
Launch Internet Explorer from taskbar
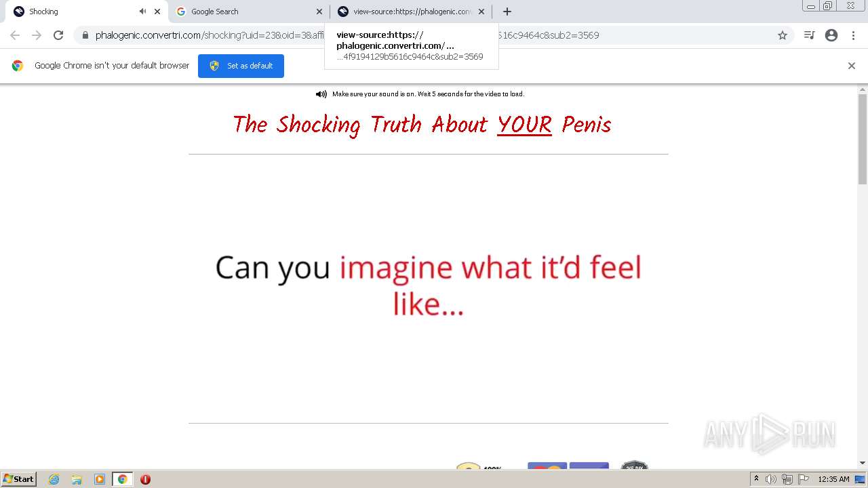(54, 479)
